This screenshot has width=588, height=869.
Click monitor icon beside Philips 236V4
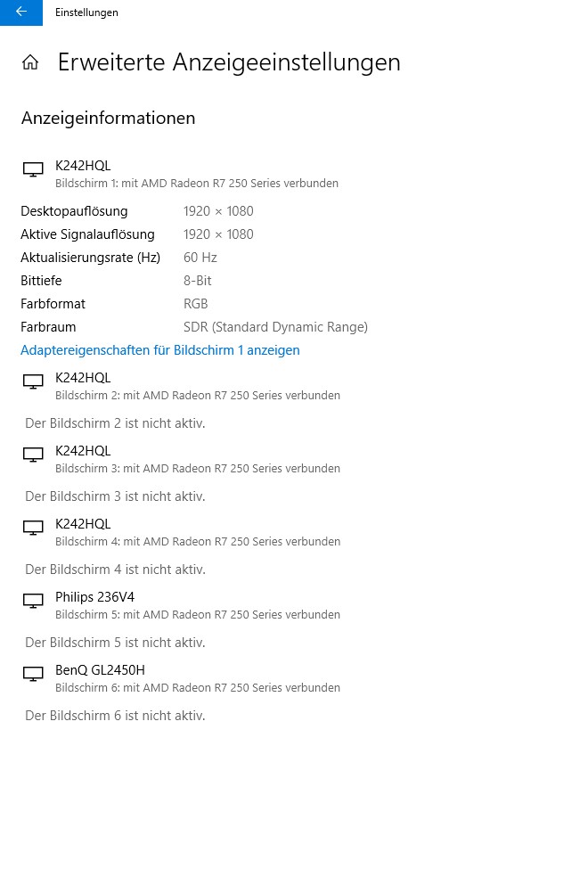point(33,602)
